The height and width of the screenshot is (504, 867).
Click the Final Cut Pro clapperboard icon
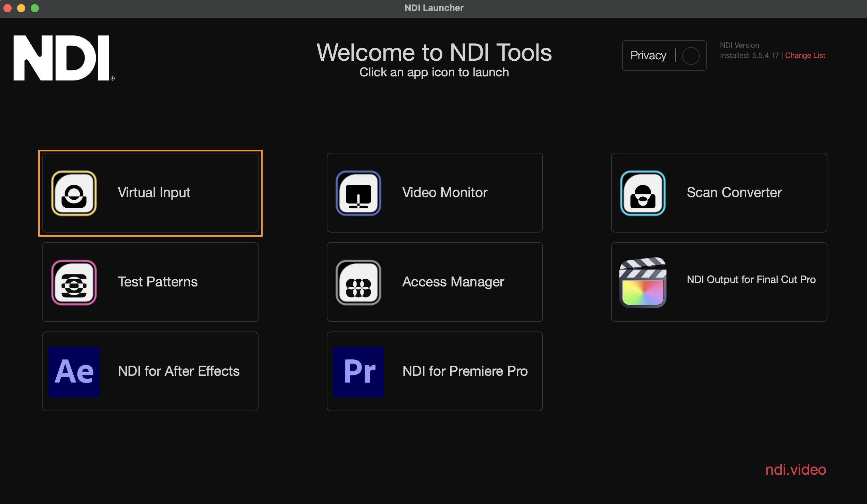click(x=642, y=282)
